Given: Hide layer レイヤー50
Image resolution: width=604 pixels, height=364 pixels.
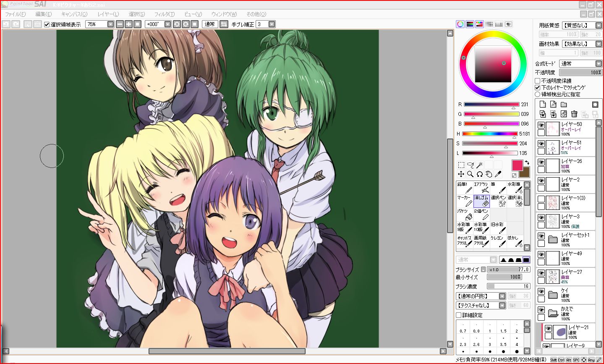Looking at the screenshot, I should (x=541, y=126).
